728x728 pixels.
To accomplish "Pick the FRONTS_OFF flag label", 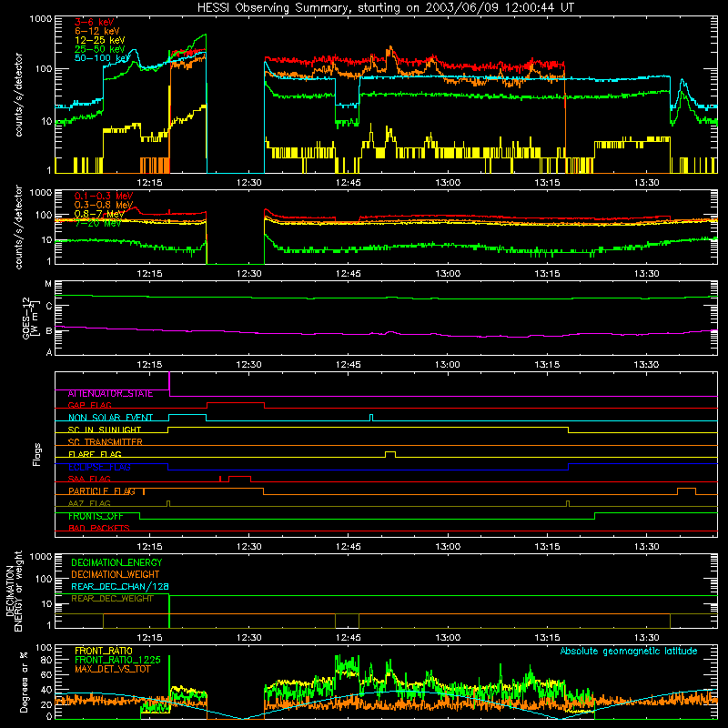I will click(x=96, y=516).
